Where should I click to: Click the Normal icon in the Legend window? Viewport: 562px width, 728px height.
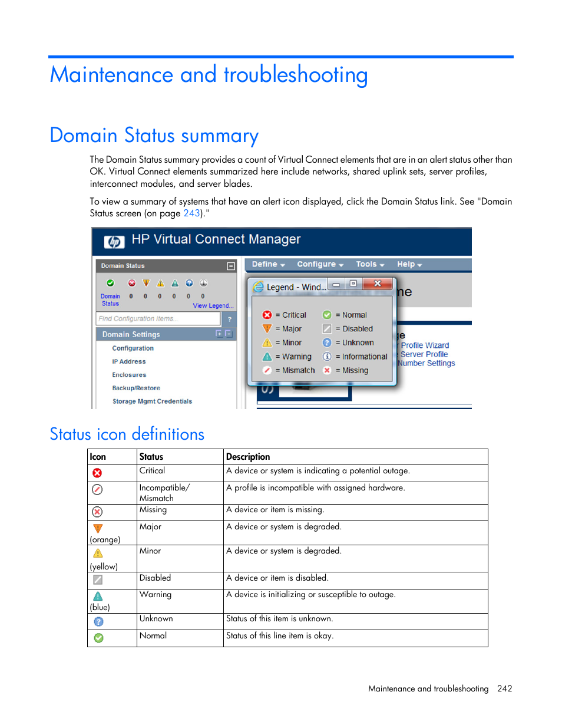pyautogui.click(x=327, y=315)
